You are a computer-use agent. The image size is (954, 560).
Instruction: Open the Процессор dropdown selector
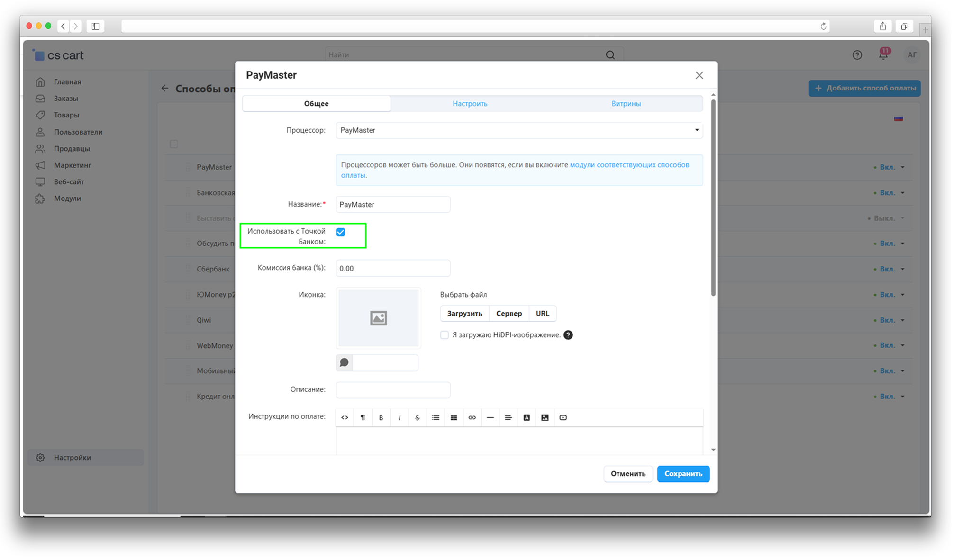519,130
